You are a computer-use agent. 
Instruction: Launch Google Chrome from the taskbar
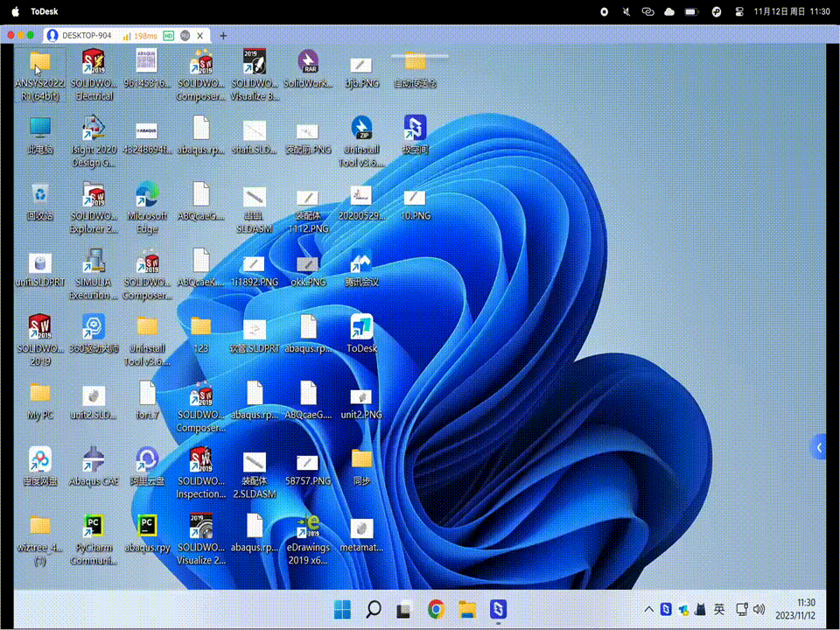[x=436, y=609]
